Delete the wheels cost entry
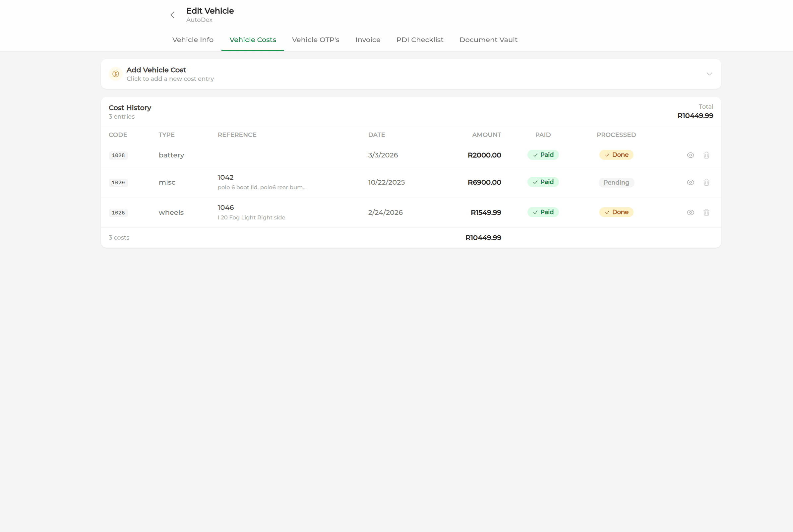The height and width of the screenshot is (532, 793). click(x=706, y=212)
